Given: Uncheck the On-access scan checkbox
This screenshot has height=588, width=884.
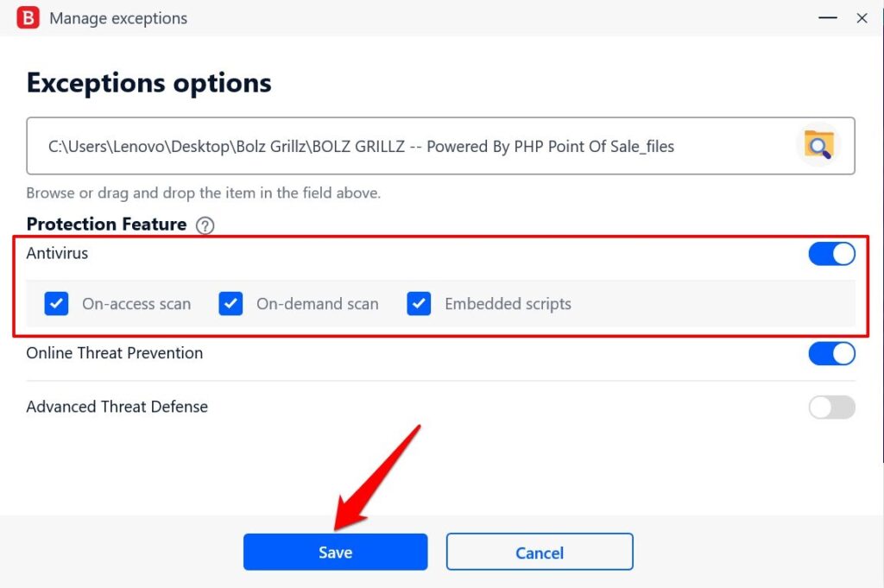Looking at the screenshot, I should (56, 304).
